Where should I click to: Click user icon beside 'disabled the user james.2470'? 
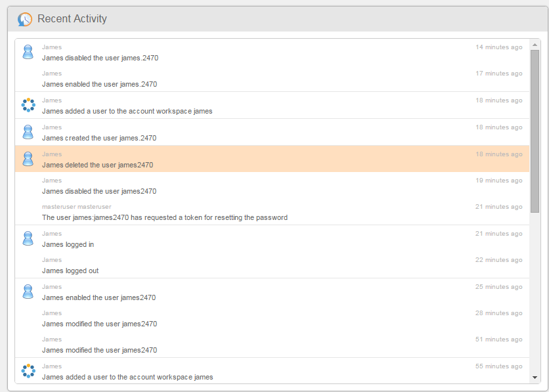coord(28,52)
